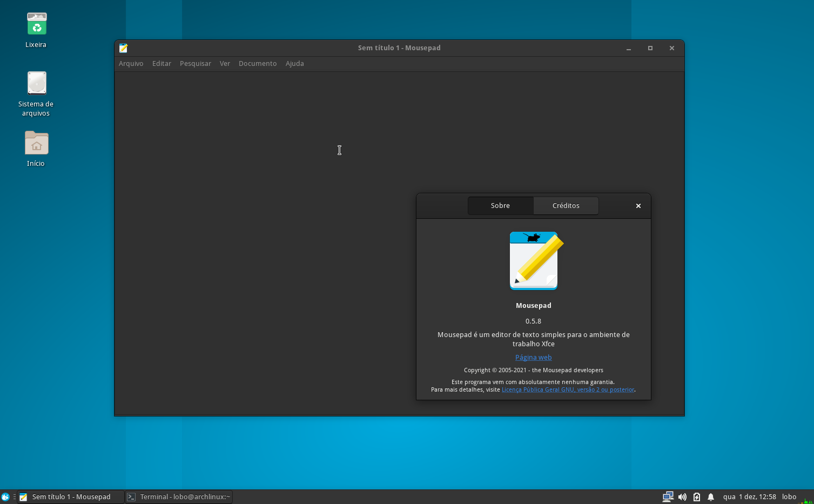The width and height of the screenshot is (814, 504).
Task: Select the Sobre tab
Action: pos(500,205)
